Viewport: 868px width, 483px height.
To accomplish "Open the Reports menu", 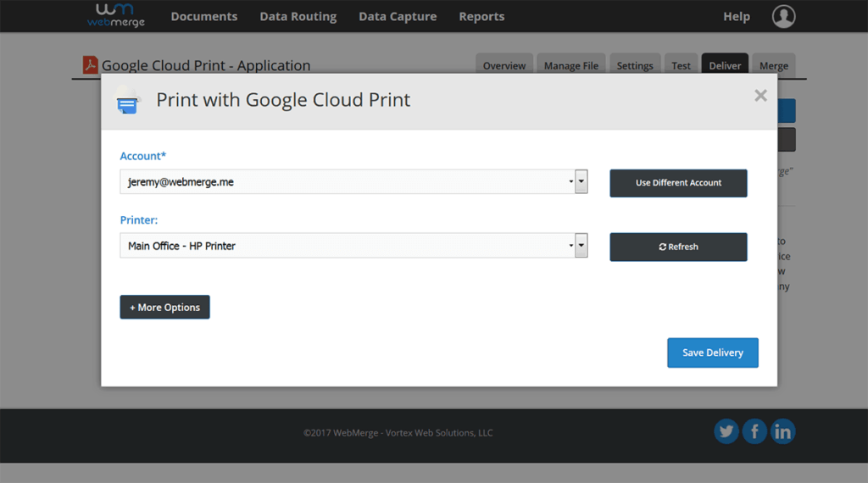I will 481,17.
